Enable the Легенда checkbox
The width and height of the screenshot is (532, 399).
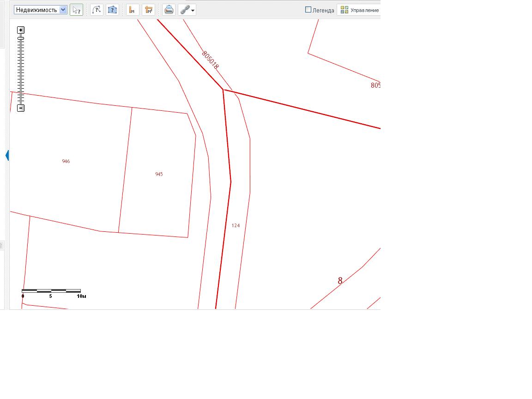coord(308,10)
